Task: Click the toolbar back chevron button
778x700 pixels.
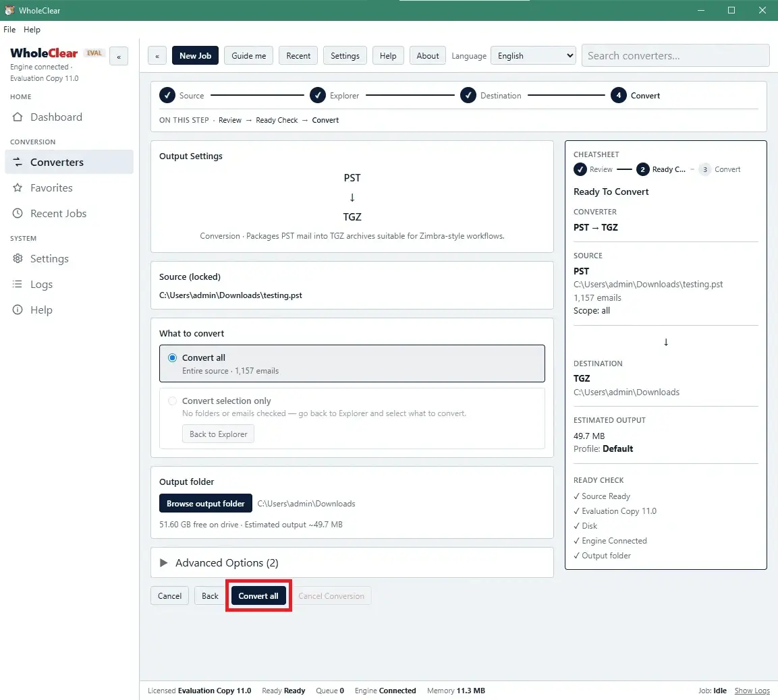Action: pos(157,56)
